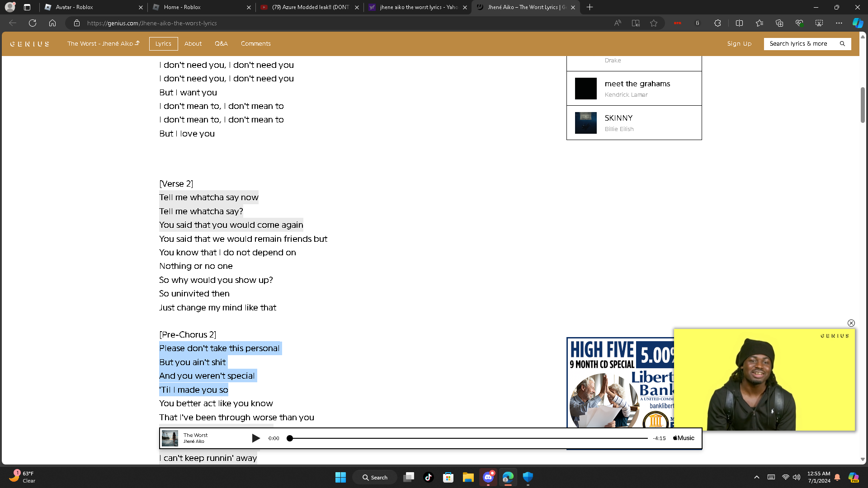Click the lyric 'Tell me whatcha say now'
Viewport: 868px width, 488px height.
click(x=209, y=197)
